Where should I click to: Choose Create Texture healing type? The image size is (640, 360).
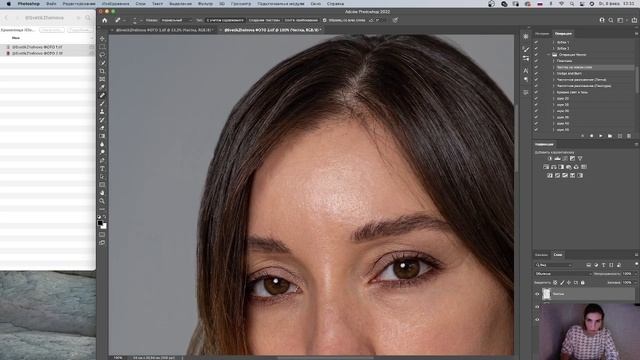coord(264,20)
